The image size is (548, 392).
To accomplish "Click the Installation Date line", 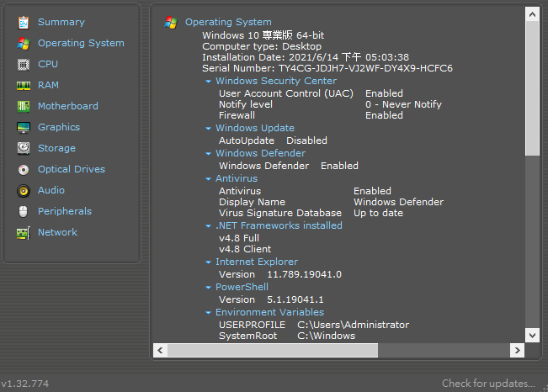I will point(306,57).
